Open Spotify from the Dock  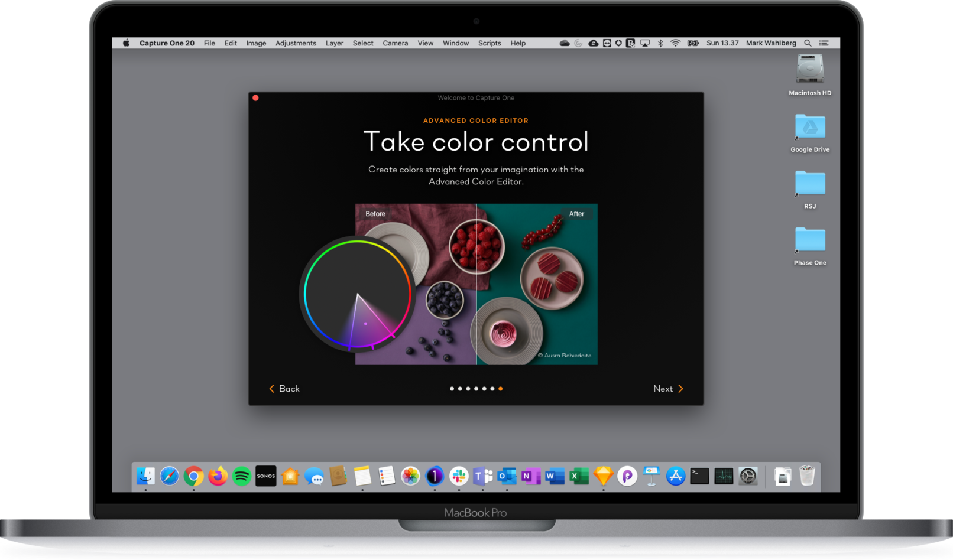pos(241,476)
